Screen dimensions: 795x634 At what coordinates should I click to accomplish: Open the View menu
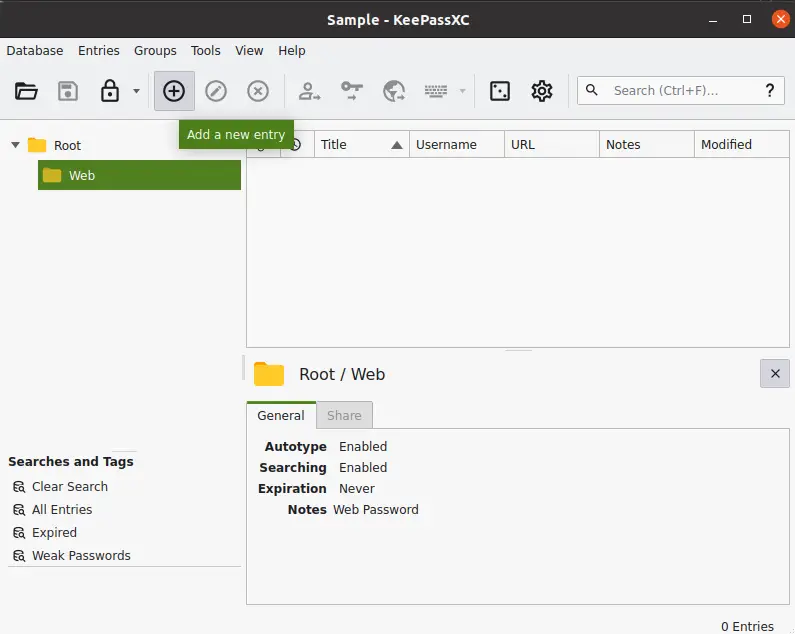click(249, 51)
